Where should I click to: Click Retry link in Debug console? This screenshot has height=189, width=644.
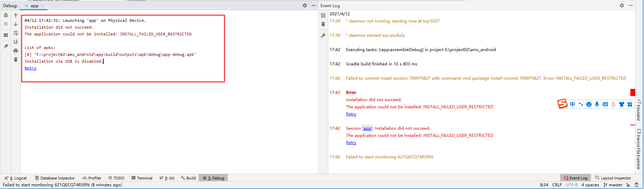click(30, 68)
